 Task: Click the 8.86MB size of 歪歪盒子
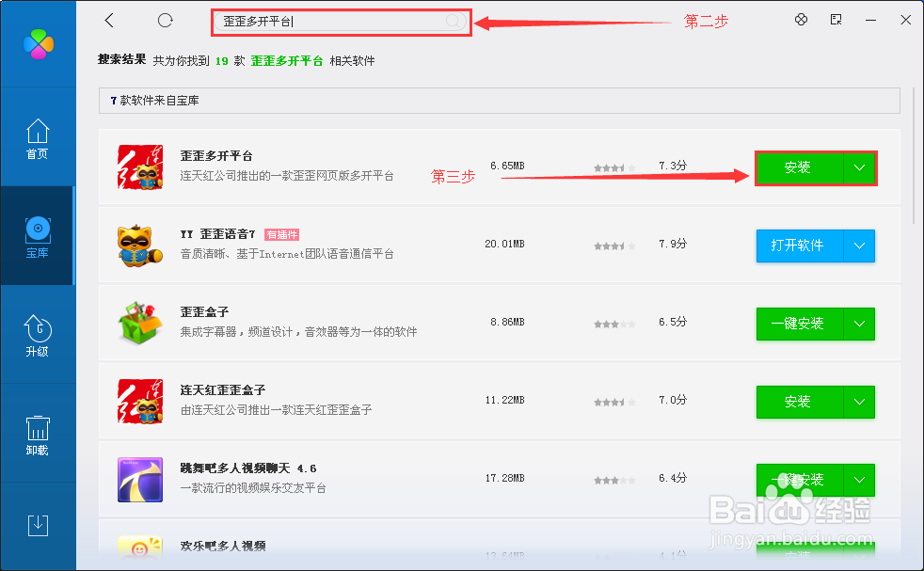pyautogui.click(x=507, y=323)
